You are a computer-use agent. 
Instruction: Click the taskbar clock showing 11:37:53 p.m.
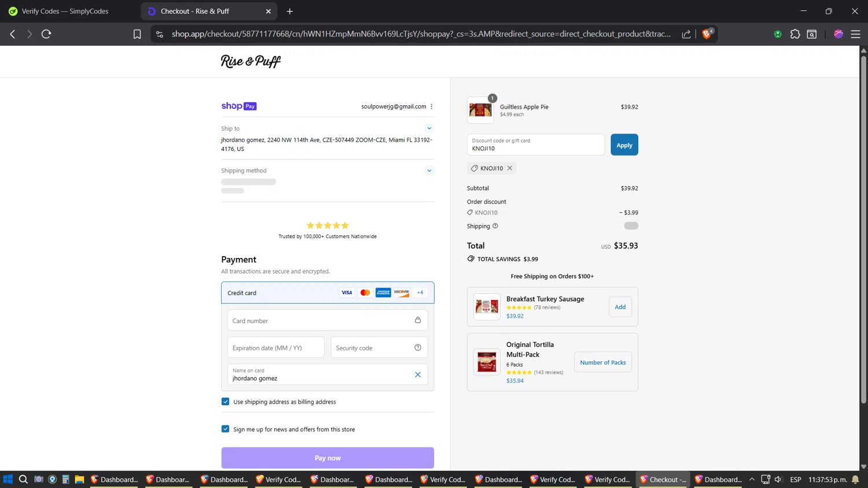pyautogui.click(x=827, y=479)
